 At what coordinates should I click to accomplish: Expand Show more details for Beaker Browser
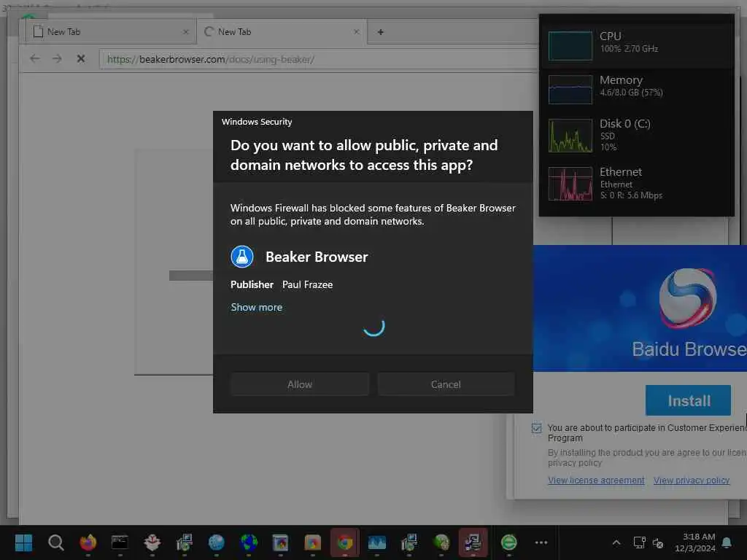(256, 307)
